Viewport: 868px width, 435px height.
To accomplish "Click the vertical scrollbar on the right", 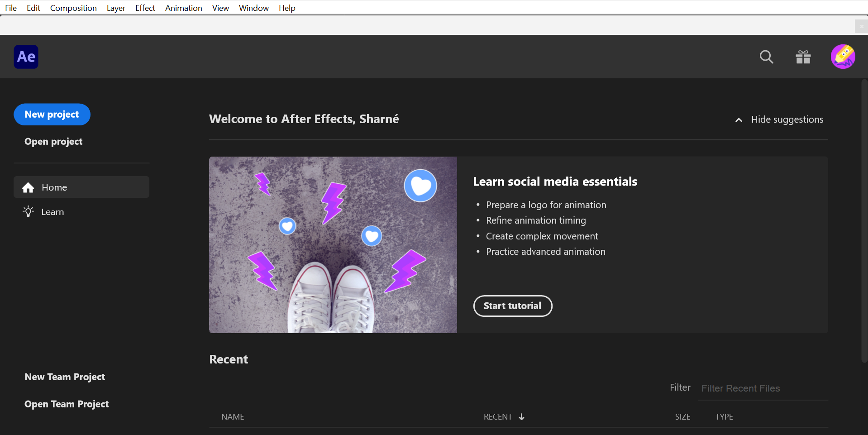I will [x=864, y=221].
